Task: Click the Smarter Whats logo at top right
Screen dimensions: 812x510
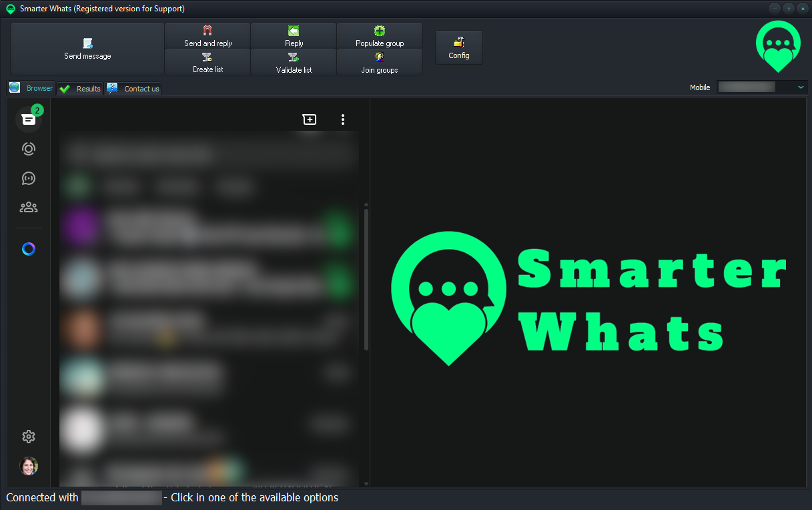Action: pos(778,47)
